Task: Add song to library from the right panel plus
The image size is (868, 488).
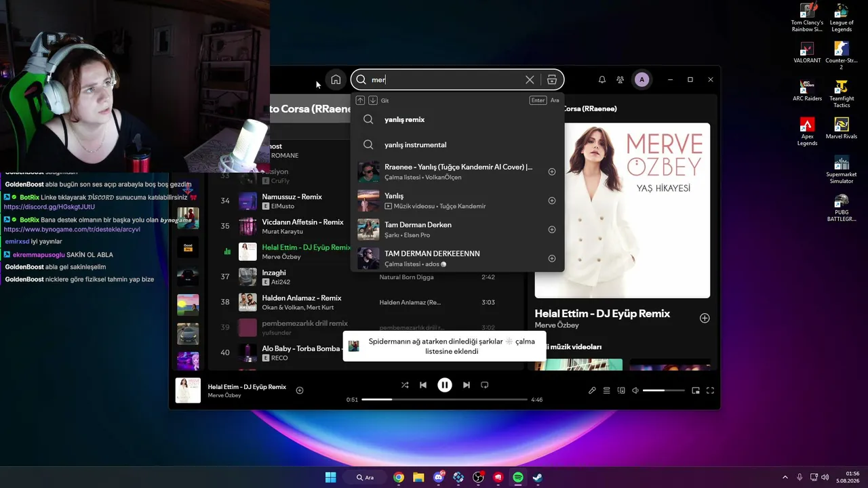Action: click(x=705, y=319)
